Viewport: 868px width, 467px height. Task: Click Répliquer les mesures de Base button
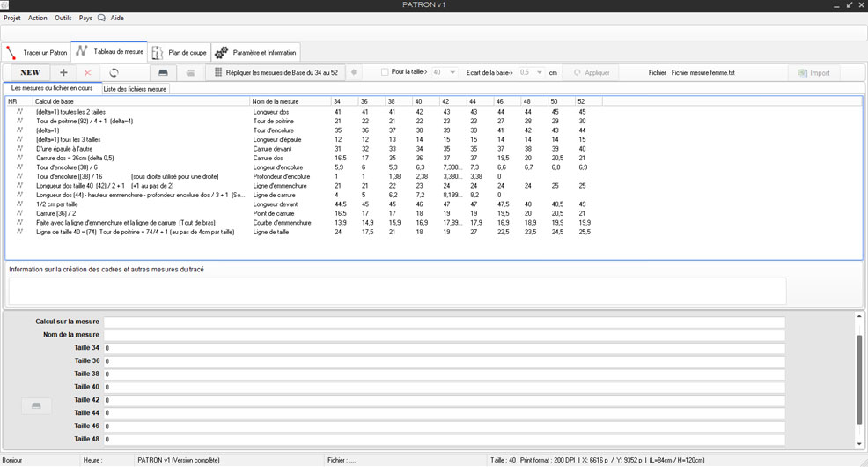(x=275, y=73)
